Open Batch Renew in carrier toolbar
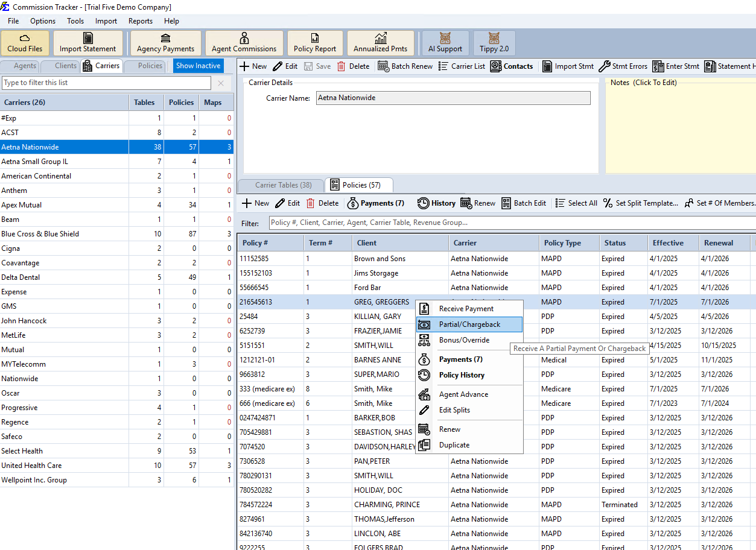Screen dimensions: 756x550 [x=405, y=66]
